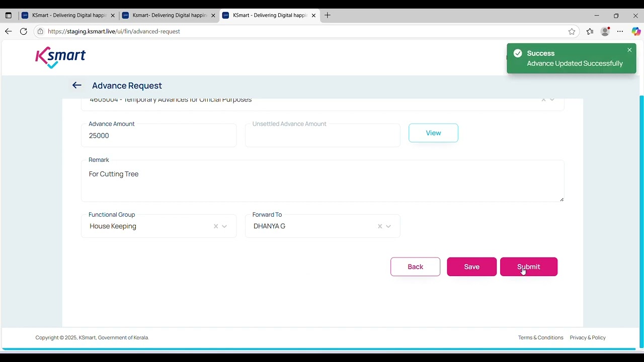Open the Favorites list icon
The height and width of the screenshot is (362, 644).
[590, 31]
